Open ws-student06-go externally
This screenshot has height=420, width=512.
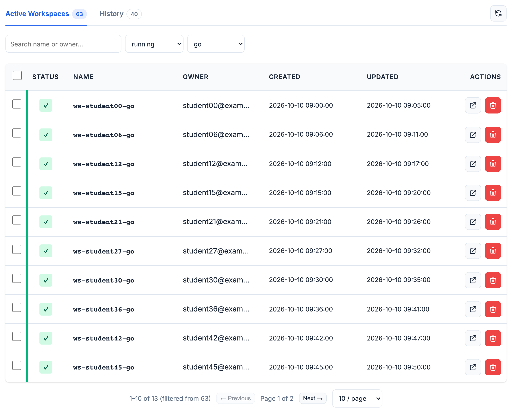pyautogui.click(x=473, y=135)
